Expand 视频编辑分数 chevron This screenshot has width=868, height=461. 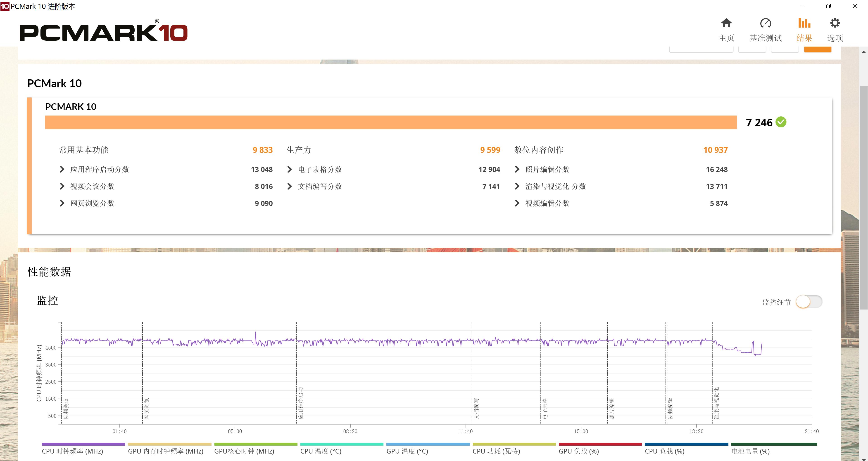click(x=517, y=203)
